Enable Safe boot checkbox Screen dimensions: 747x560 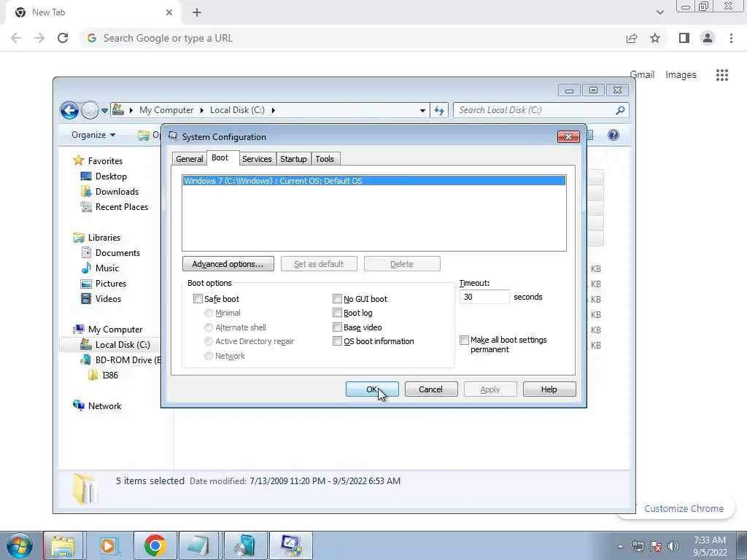click(198, 298)
